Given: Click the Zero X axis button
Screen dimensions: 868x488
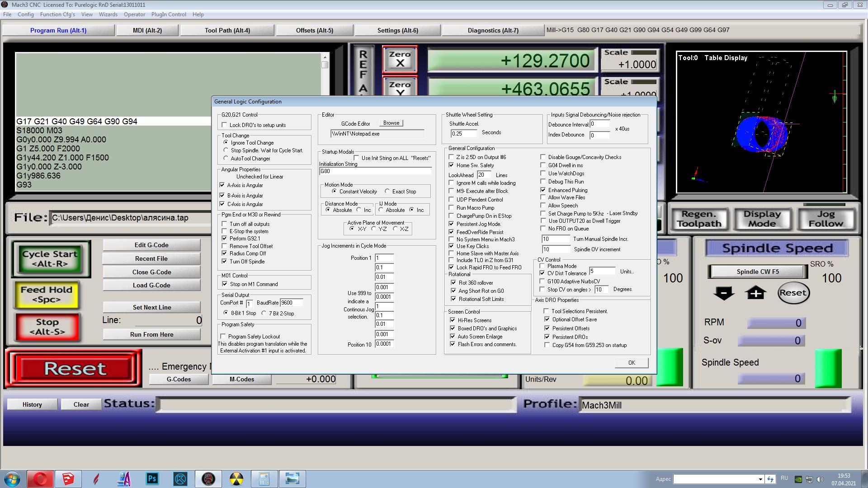Looking at the screenshot, I should pyautogui.click(x=400, y=59).
